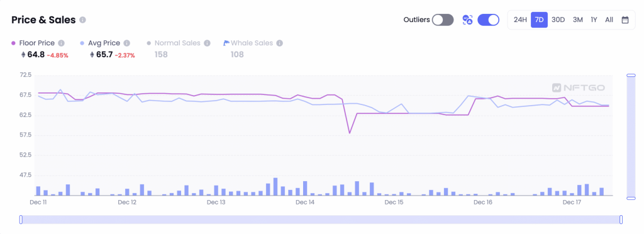Screen dimensions: 644x234
Task: Click the 65.7 average price value
Action: tap(104, 55)
